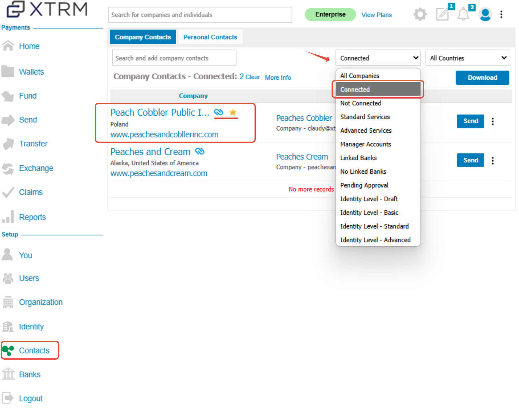
Task: Open the Peaches Cobbler contact link
Action: 304,118
